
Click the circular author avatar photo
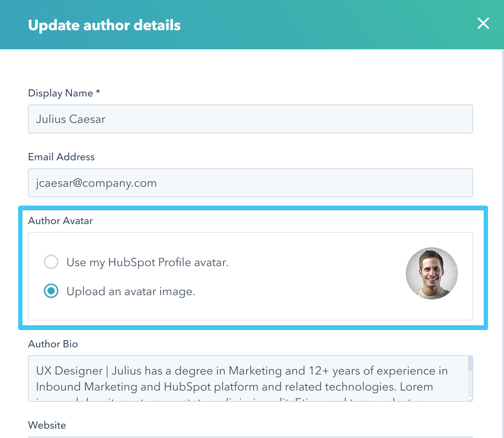[431, 273]
